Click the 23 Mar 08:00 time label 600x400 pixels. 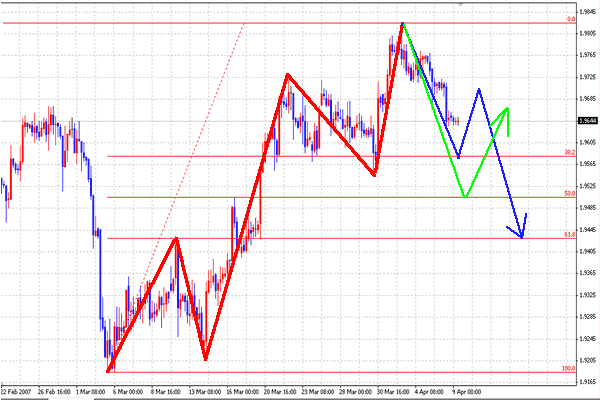point(318,392)
